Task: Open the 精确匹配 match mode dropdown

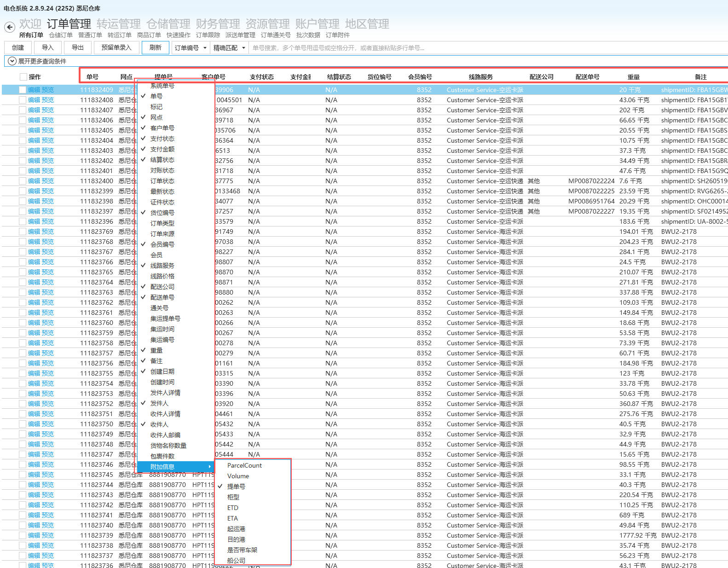Action: (229, 48)
